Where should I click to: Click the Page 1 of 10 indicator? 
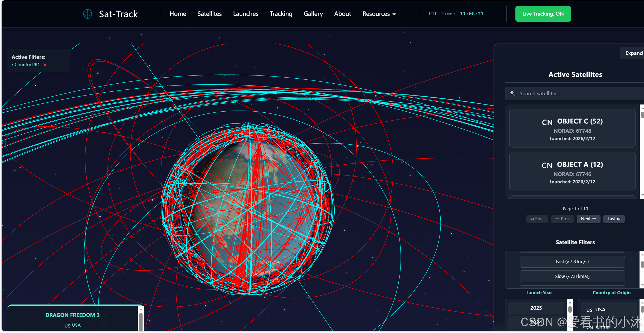click(575, 209)
